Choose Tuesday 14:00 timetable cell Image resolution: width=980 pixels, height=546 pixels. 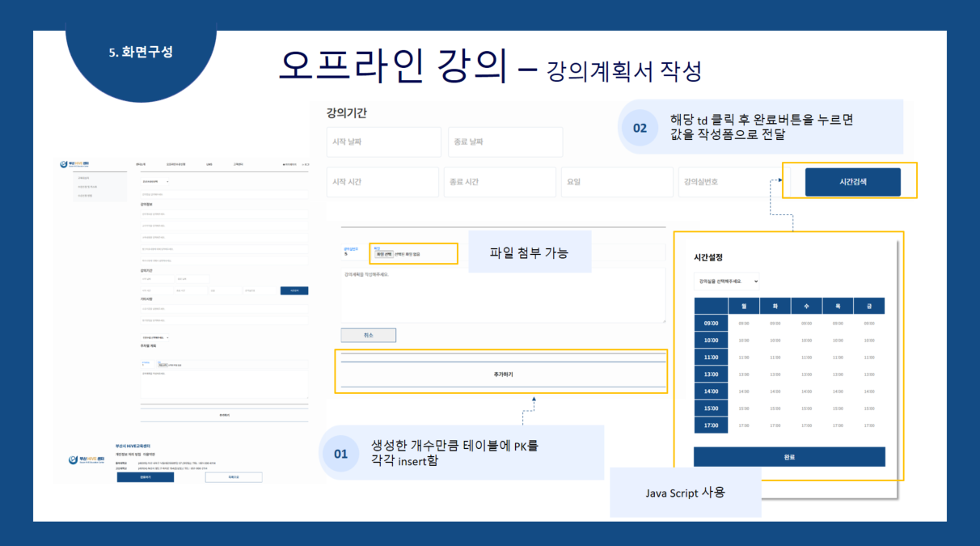pyautogui.click(x=775, y=392)
